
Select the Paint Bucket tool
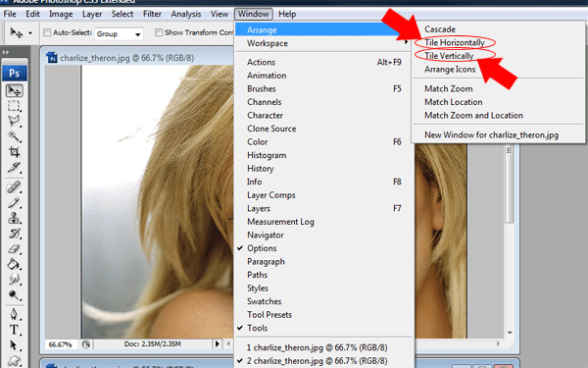coord(14,264)
